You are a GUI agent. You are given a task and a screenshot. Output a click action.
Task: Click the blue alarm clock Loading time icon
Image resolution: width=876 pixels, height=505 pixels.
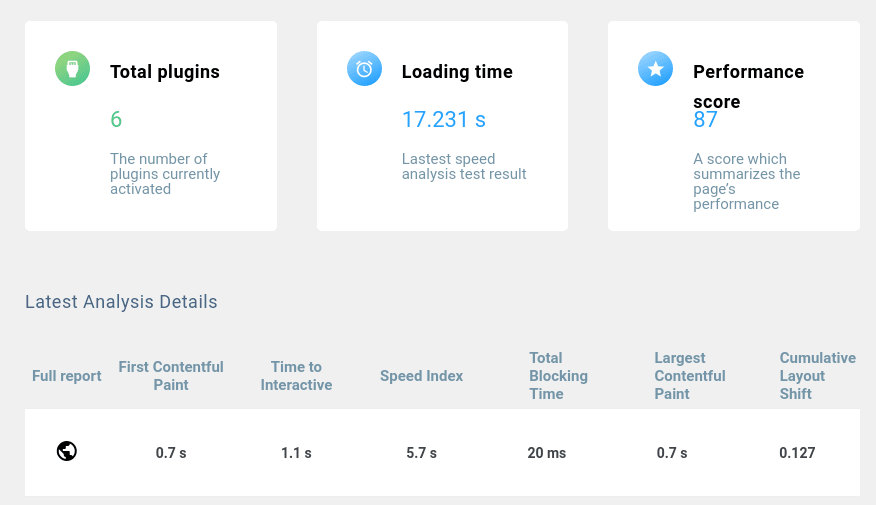pyautogui.click(x=364, y=69)
